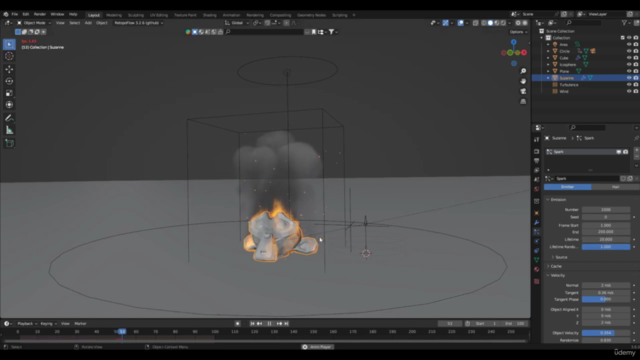This screenshot has width=640, height=360.
Task: Adjust the Object Velocity slider
Action: click(x=606, y=333)
